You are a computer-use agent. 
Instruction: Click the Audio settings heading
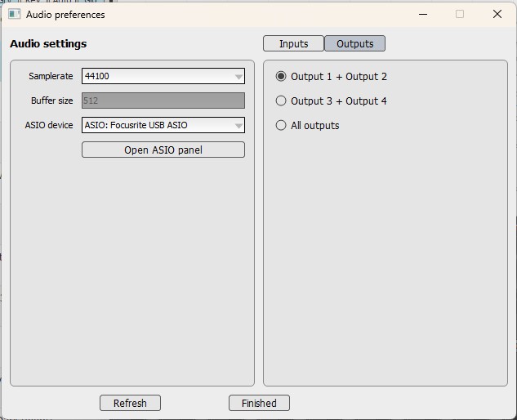coord(48,44)
